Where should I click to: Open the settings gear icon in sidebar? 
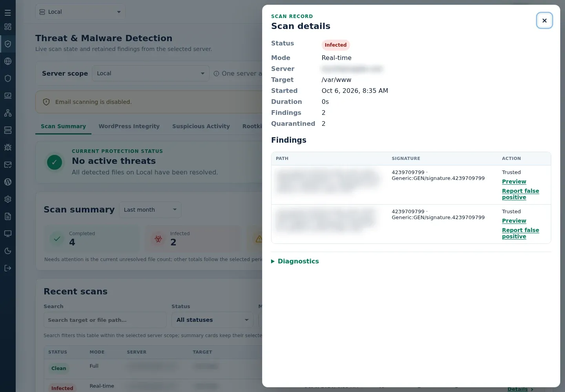[8, 199]
